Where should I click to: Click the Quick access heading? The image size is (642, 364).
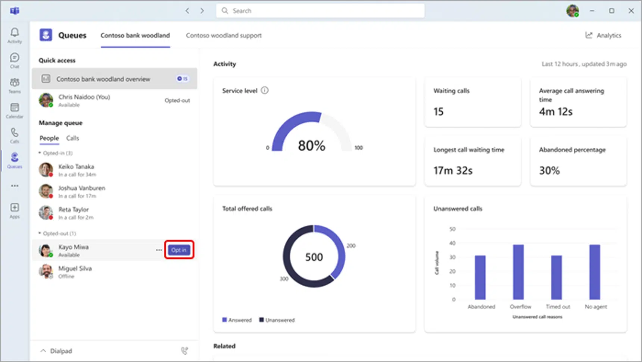(x=57, y=60)
